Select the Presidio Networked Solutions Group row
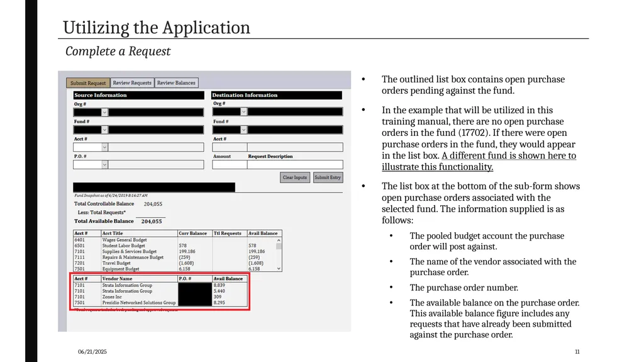Screen dimensions: 644x362 (160, 302)
